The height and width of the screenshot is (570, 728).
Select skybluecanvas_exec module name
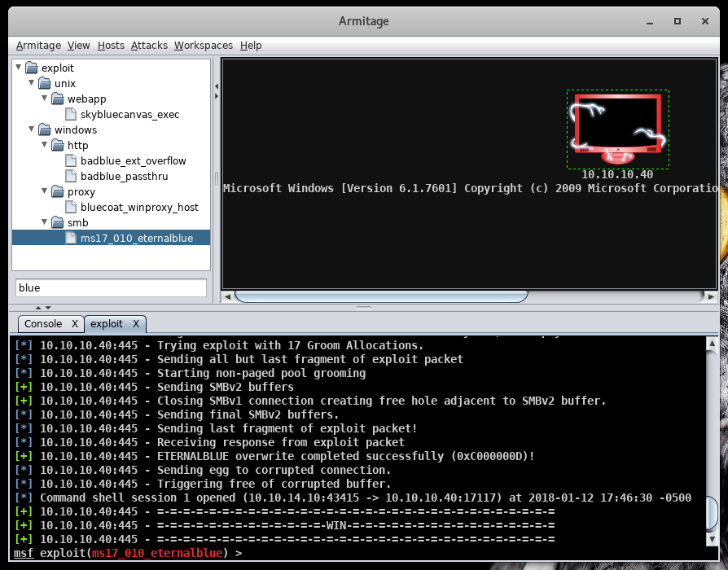[129, 114]
